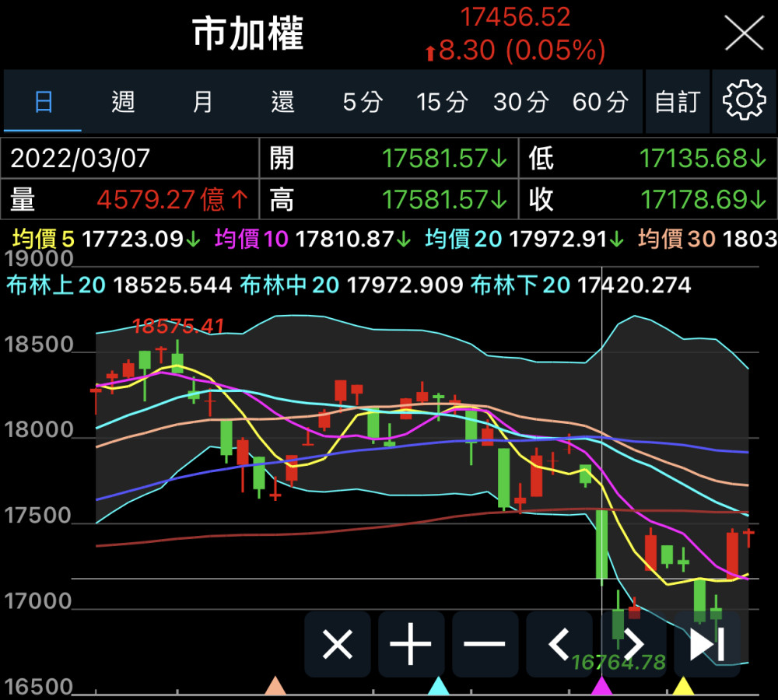Switch to 30分 interval tab

[x=521, y=101]
